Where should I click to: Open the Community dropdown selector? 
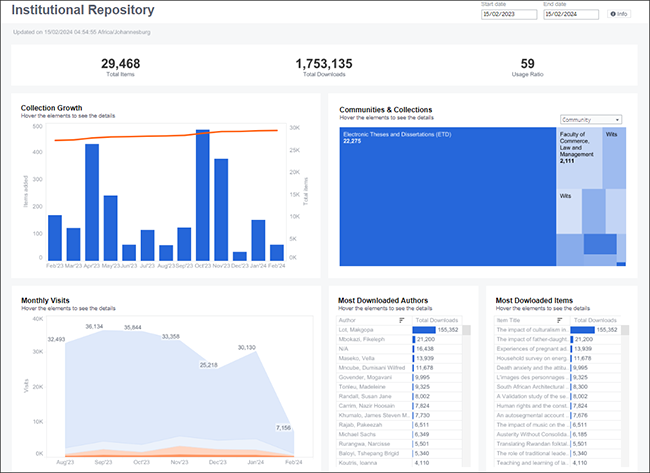tap(591, 119)
